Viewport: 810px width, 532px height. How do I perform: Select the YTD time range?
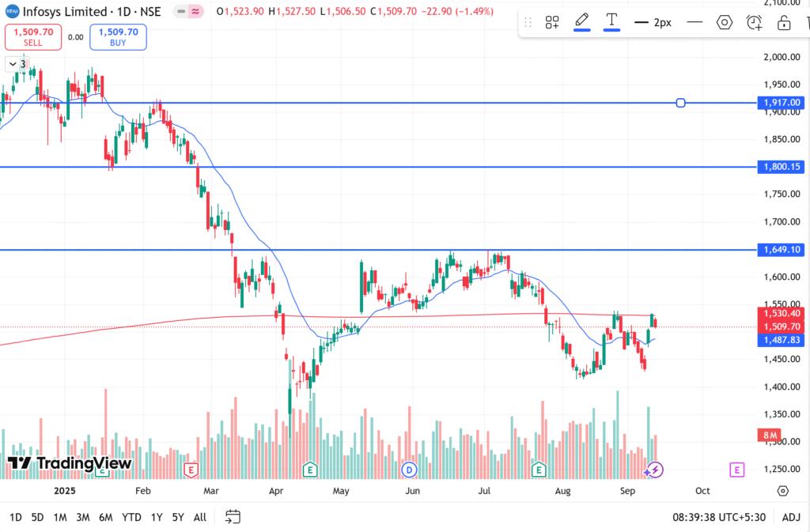click(132, 517)
